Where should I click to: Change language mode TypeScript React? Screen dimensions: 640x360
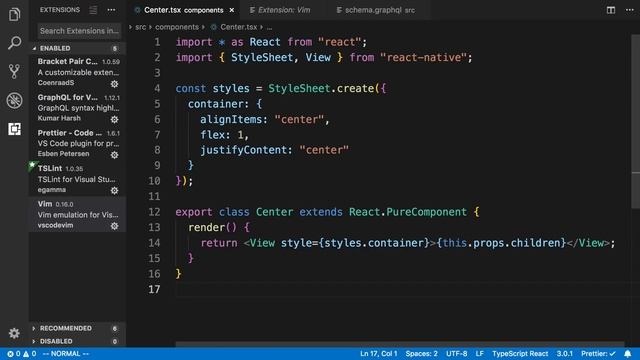coord(520,353)
